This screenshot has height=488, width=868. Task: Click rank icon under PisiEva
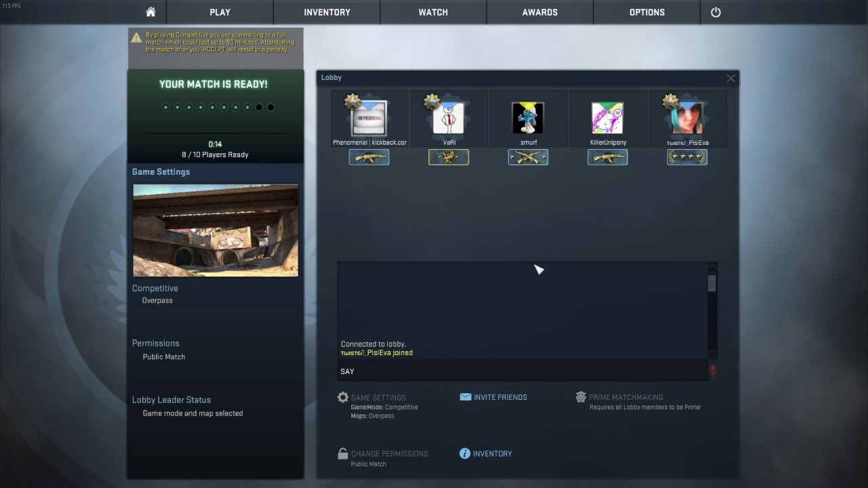coord(687,157)
